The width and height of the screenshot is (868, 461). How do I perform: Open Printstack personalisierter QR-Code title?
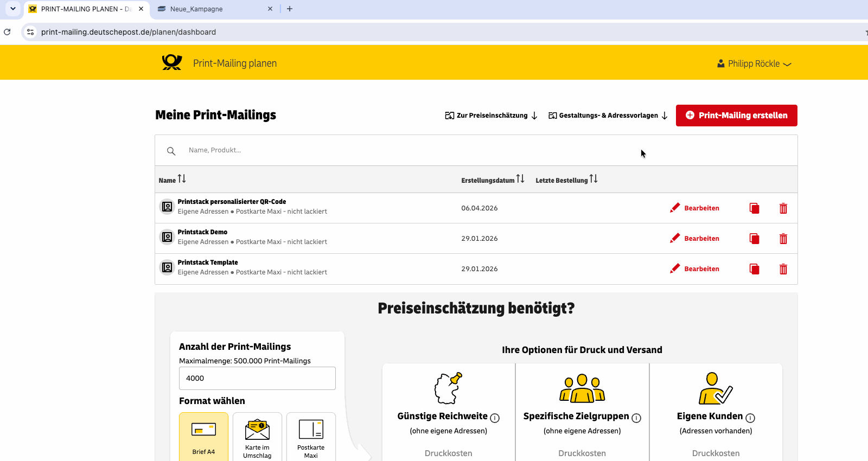click(x=232, y=202)
